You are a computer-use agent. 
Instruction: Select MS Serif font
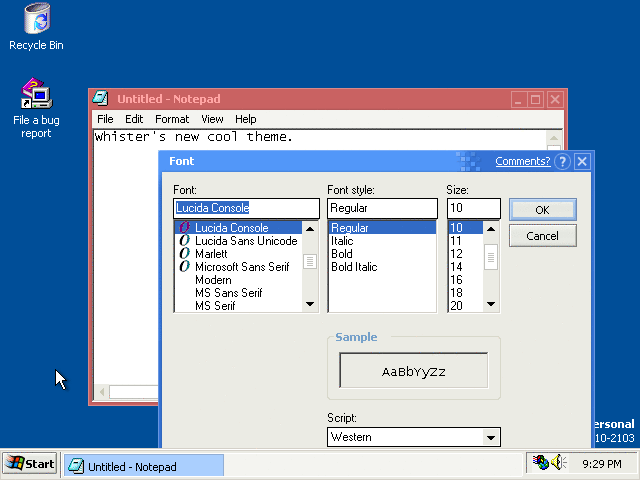pyautogui.click(x=238, y=306)
